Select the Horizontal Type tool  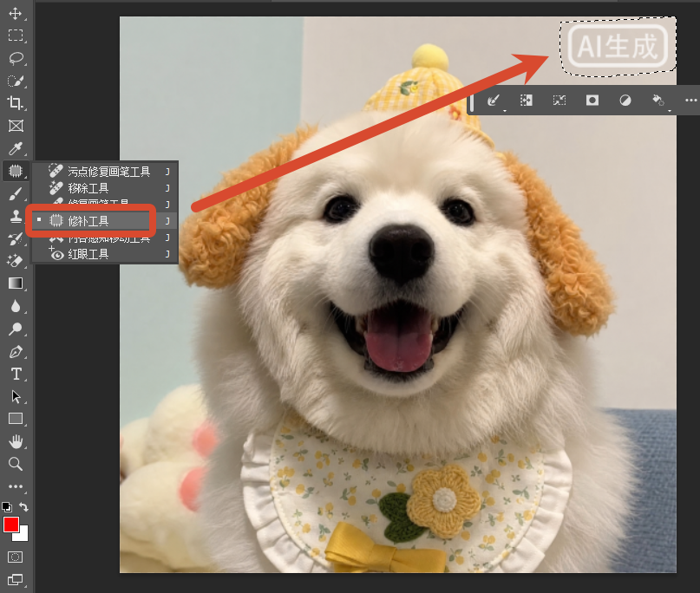[x=16, y=374]
